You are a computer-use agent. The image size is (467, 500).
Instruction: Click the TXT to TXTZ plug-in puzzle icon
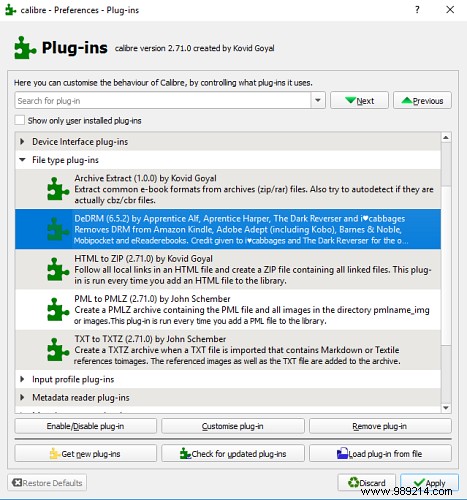pyautogui.click(x=58, y=350)
